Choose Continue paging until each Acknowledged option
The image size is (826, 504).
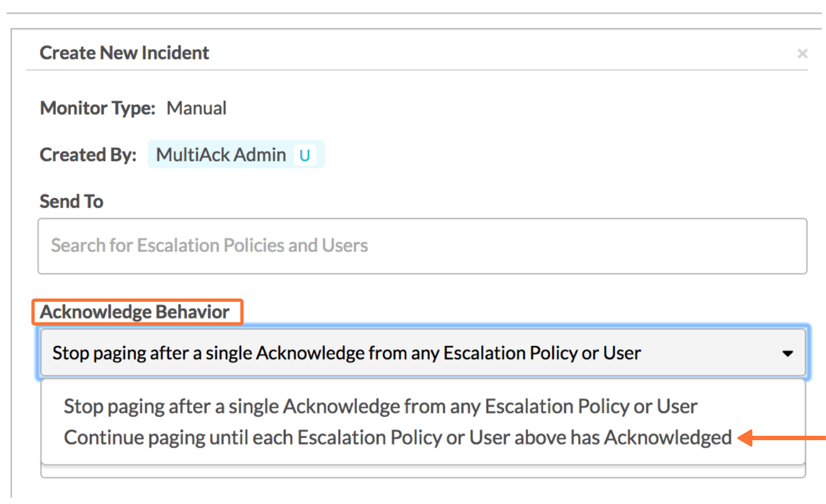[397, 437]
